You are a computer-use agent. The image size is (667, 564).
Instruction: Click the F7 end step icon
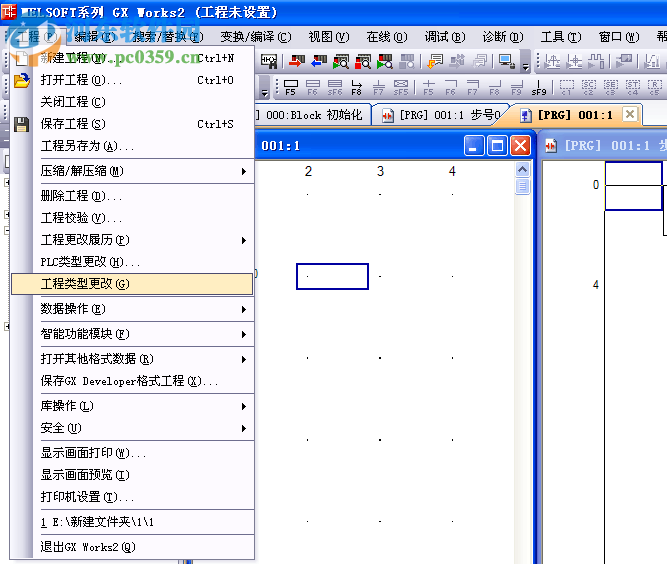tap(379, 87)
